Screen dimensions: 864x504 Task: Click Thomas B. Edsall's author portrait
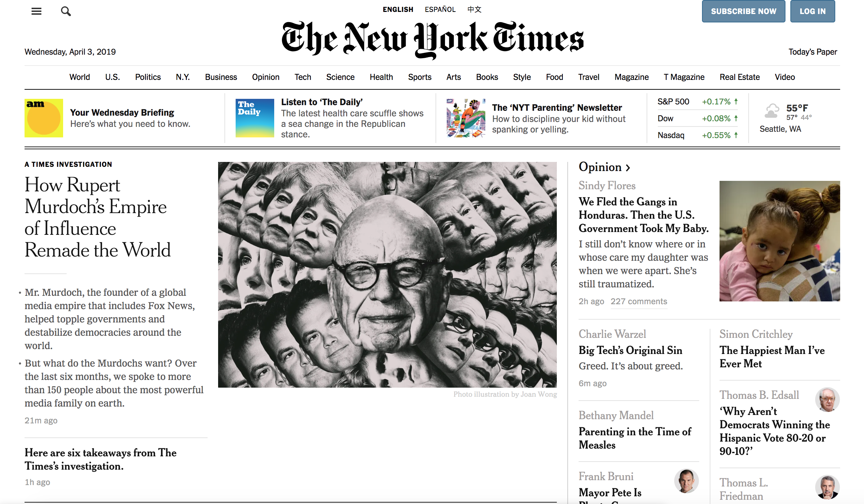(827, 400)
